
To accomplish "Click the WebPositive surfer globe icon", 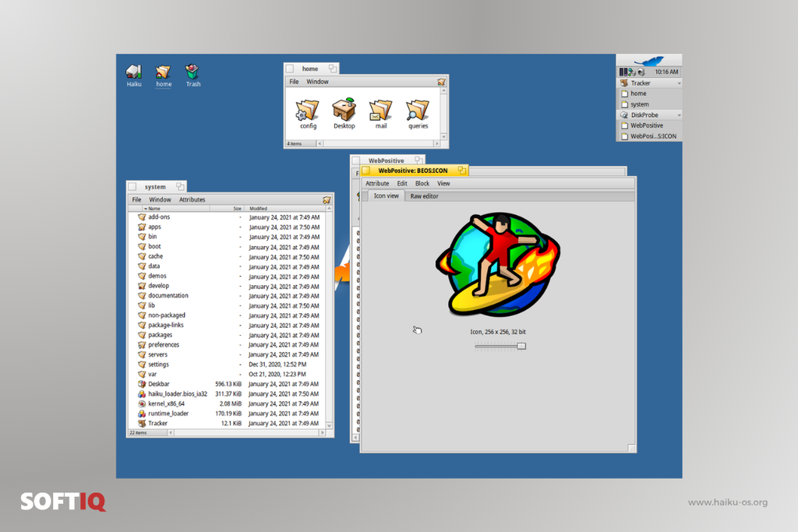I will coord(498,265).
